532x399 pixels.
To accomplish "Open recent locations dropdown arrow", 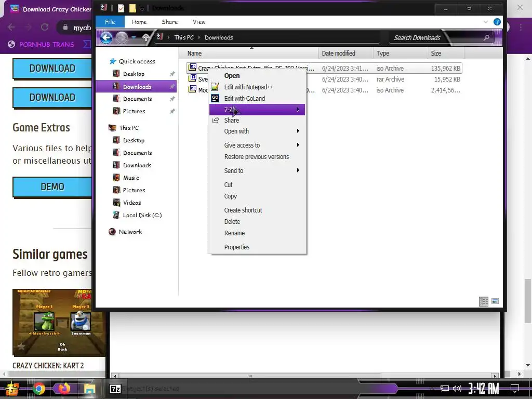I will 134,37.
